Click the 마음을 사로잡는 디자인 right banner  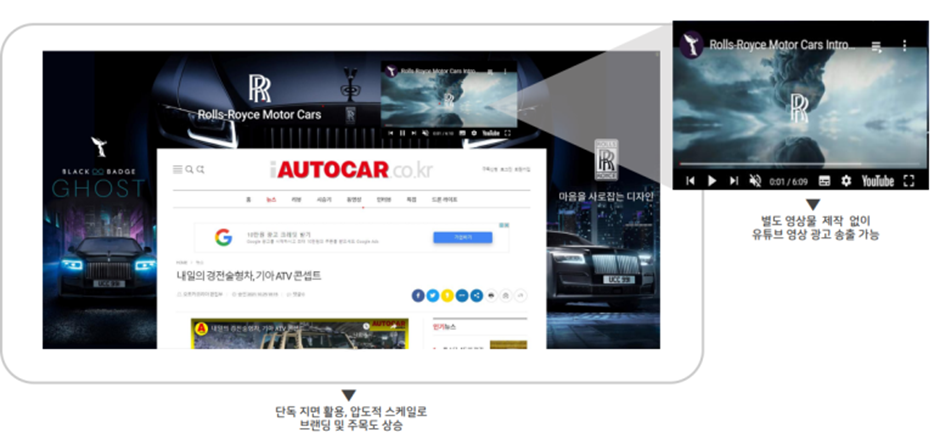(x=605, y=197)
